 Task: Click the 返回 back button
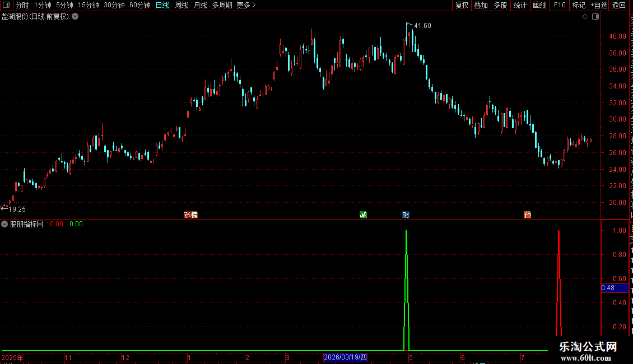(619, 5)
